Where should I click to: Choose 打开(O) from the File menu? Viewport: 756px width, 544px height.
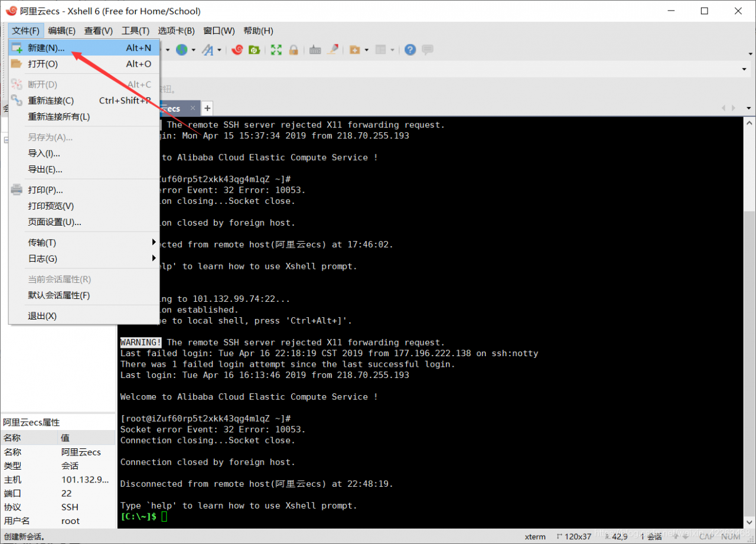pyautogui.click(x=84, y=64)
